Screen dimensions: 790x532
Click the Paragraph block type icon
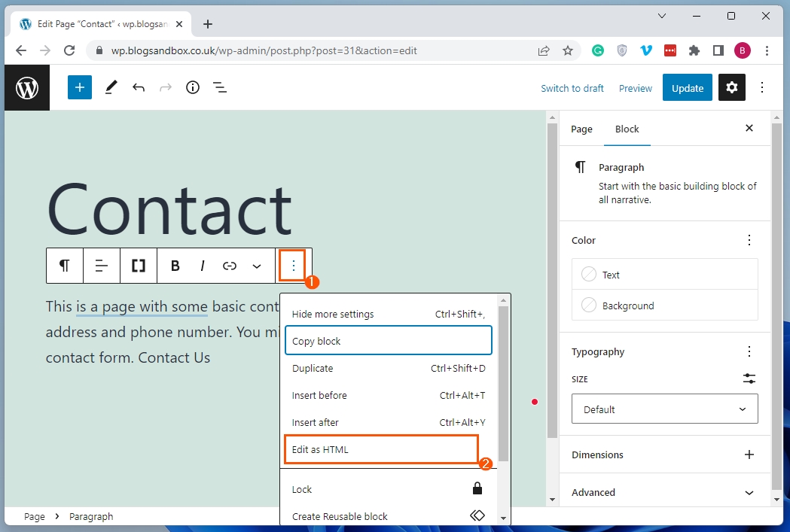coord(65,265)
